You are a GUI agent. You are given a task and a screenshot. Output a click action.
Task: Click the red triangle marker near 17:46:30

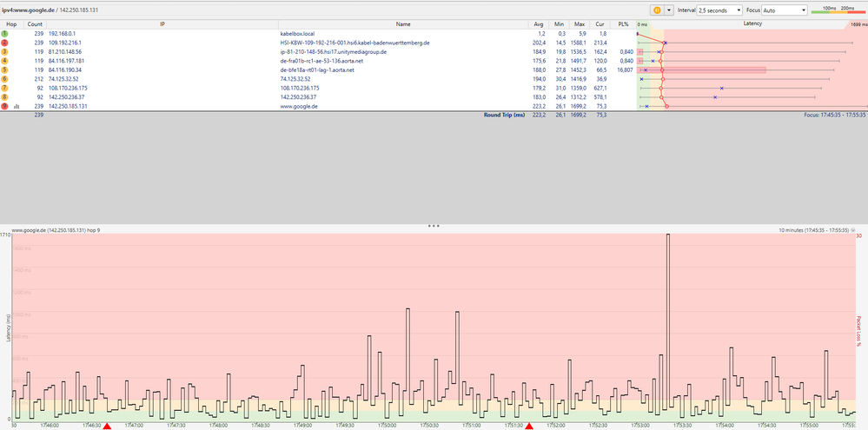click(x=107, y=426)
